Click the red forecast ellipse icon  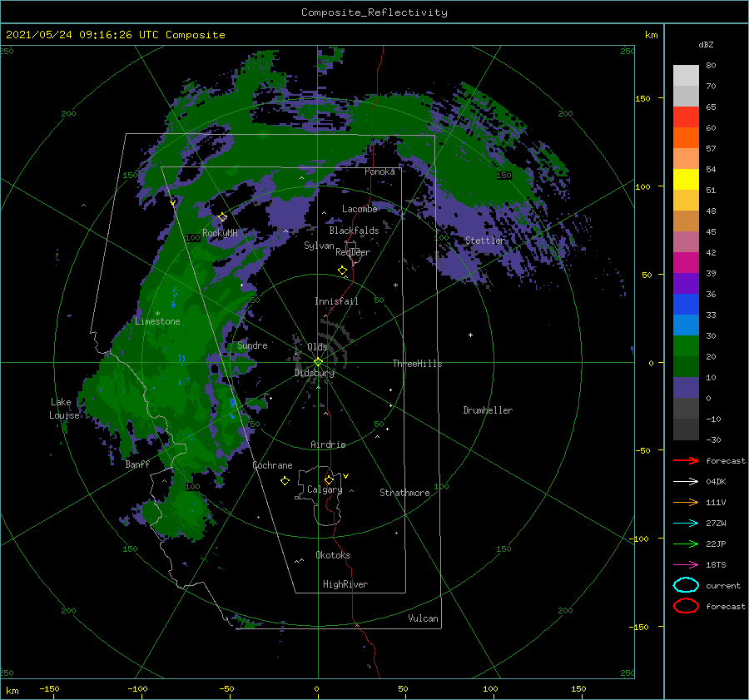686,606
